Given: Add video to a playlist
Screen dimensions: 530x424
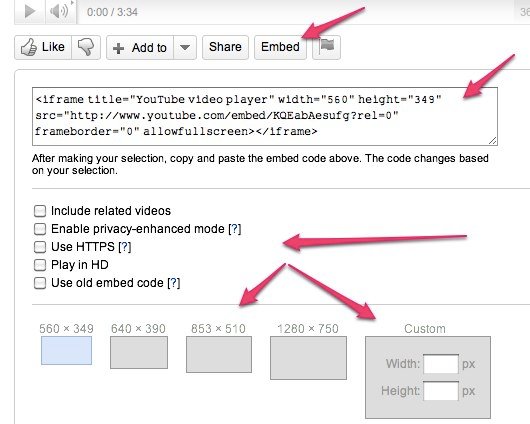Looking at the screenshot, I should click(x=140, y=48).
